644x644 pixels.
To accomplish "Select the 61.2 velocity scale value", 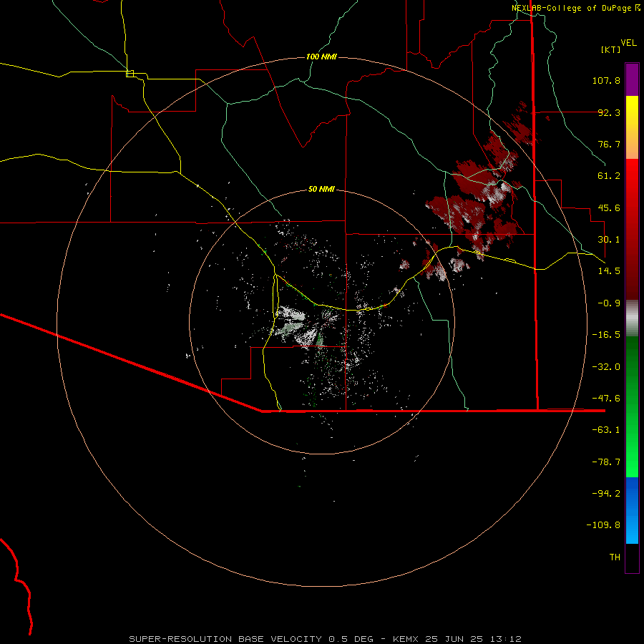I will click(609, 176).
